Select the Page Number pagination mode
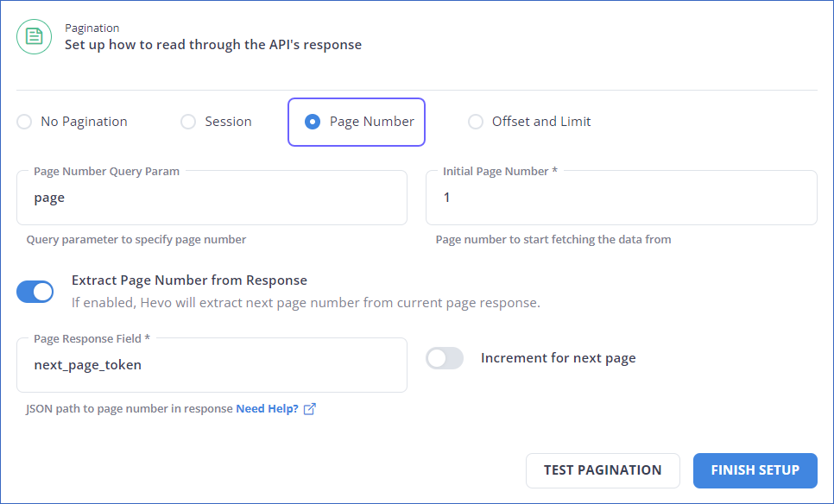This screenshot has height=504, width=834. click(313, 122)
